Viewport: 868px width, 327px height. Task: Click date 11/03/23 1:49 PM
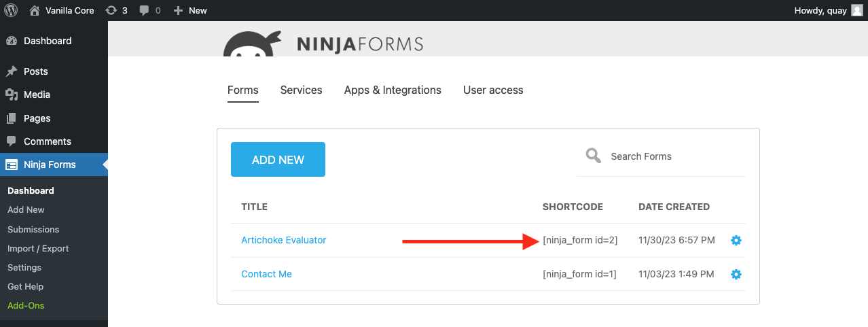tap(676, 274)
